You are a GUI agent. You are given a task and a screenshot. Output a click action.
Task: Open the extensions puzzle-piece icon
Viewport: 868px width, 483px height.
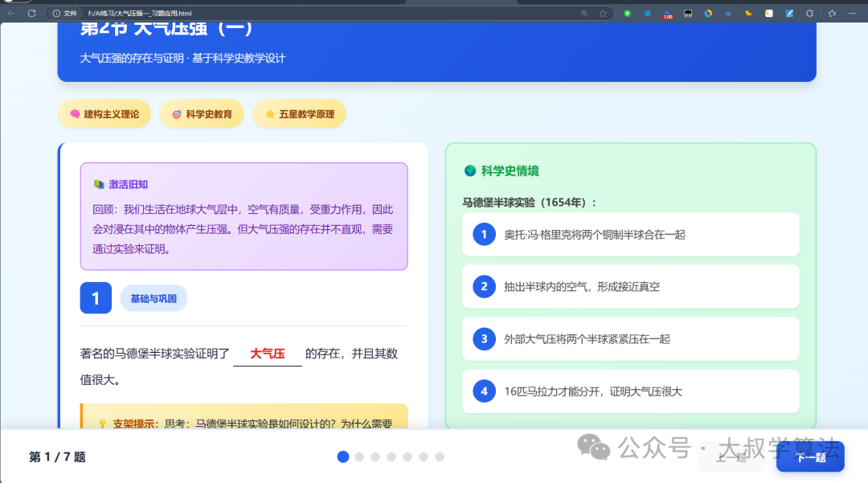coord(809,13)
